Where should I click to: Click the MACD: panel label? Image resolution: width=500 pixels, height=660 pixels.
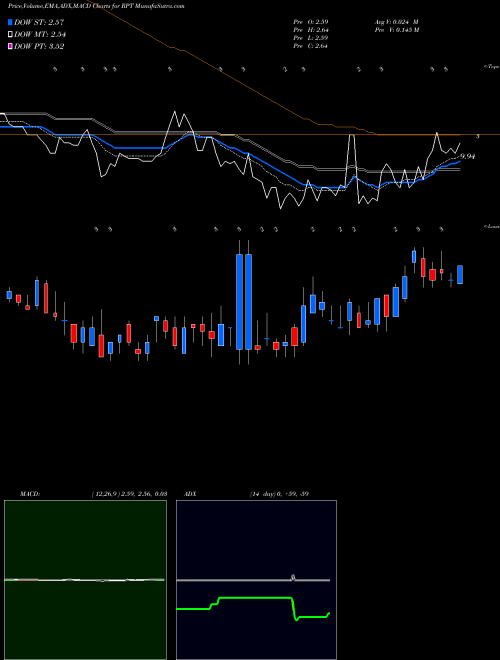(30, 494)
